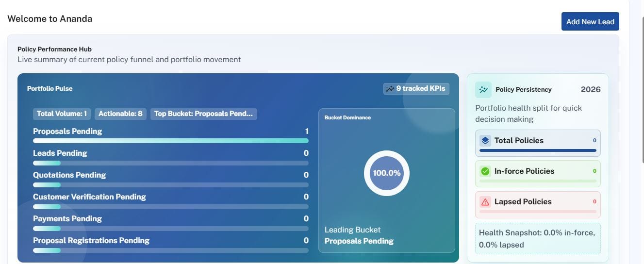Click the trend icon beside 9 tracked KPIs
The width and height of the screenshot is (644, 264).
(x=390, y=89)
